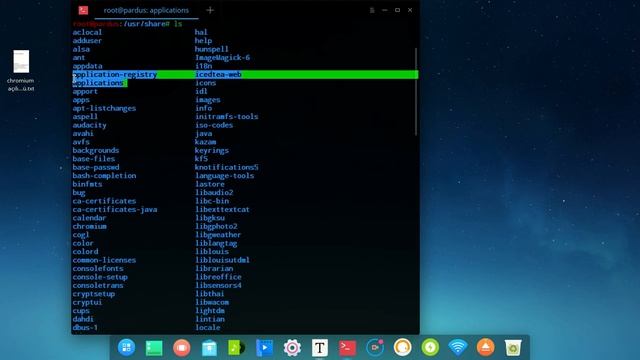Open the music player dock icon
The width and height of the screenshot is (640, 360).
[x=236, y=348]
